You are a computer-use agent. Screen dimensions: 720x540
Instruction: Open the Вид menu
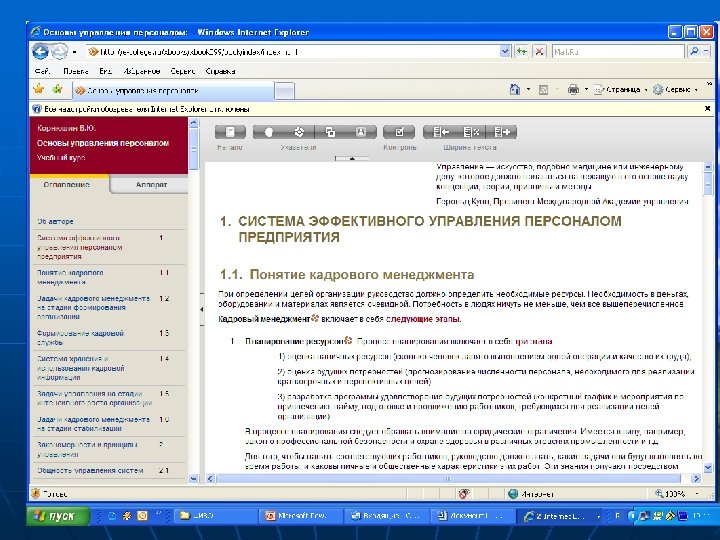coord(106,71)
